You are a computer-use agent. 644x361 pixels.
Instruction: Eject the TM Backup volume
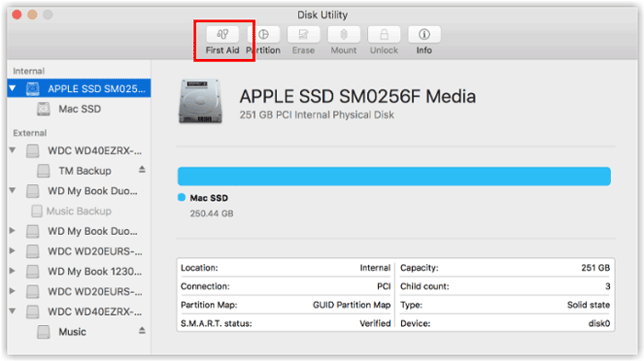click(142, 169)
